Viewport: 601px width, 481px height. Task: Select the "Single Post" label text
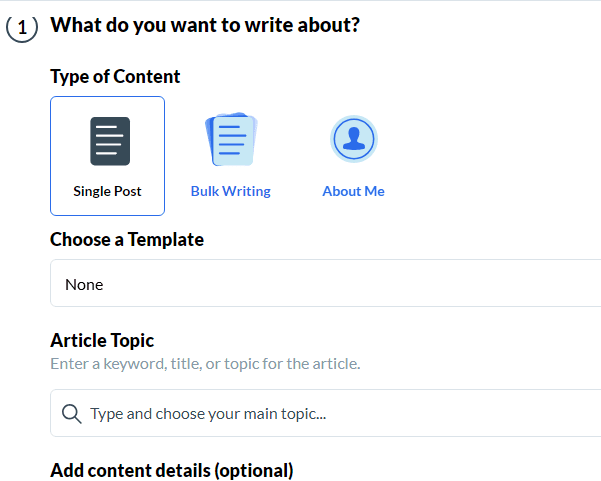(107, 191)
